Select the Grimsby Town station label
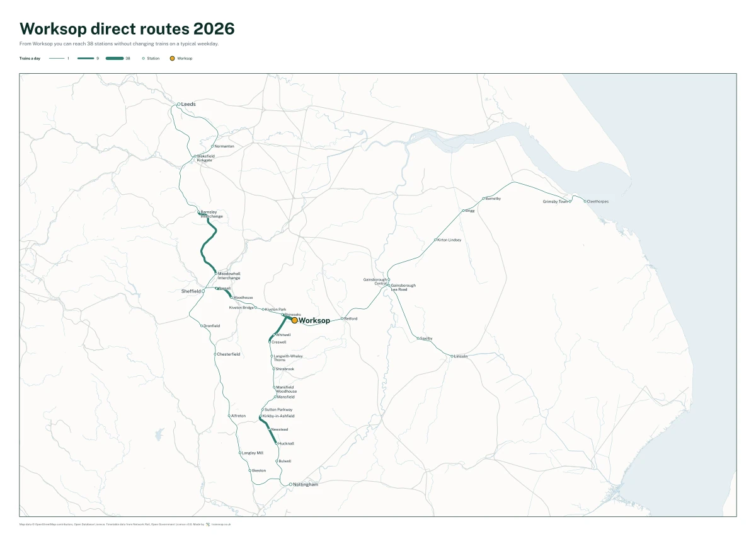Viewport: 756px width, 541px height. point(555,202)
